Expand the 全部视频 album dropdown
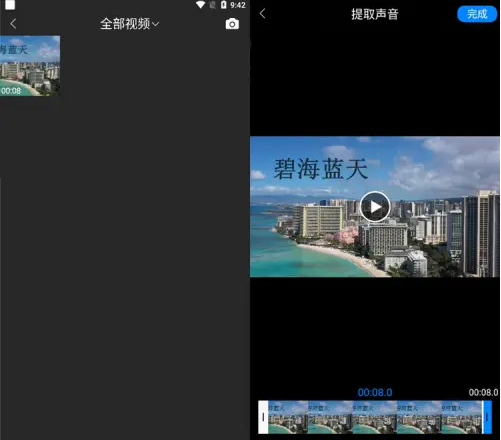 pyautogui.click(x=130, y=24)
